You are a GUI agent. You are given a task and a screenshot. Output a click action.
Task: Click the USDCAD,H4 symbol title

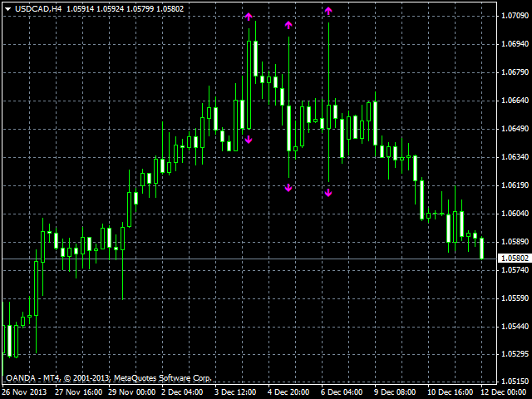click(38, 9)
